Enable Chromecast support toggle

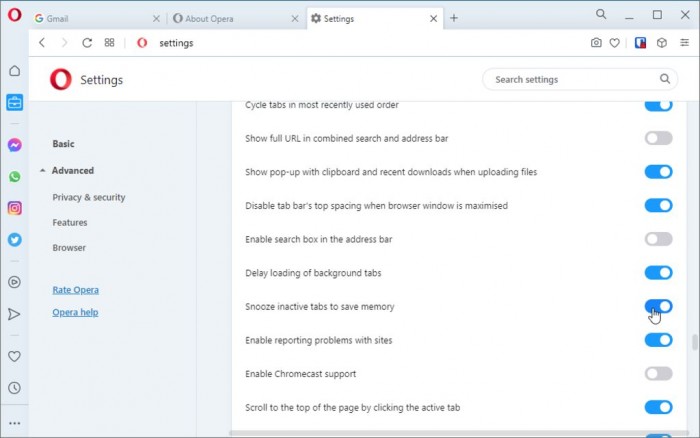tap(658, 374)
